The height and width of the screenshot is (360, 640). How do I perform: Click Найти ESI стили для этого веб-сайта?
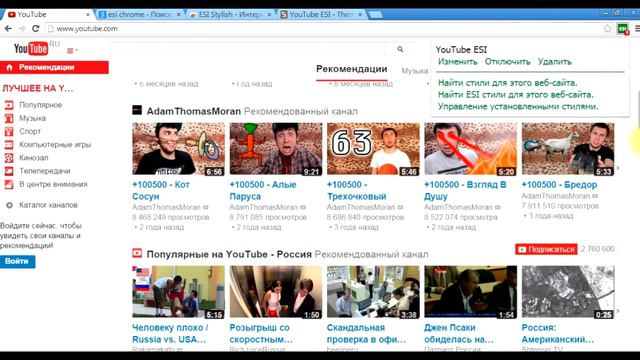click(x=516, y=94)
